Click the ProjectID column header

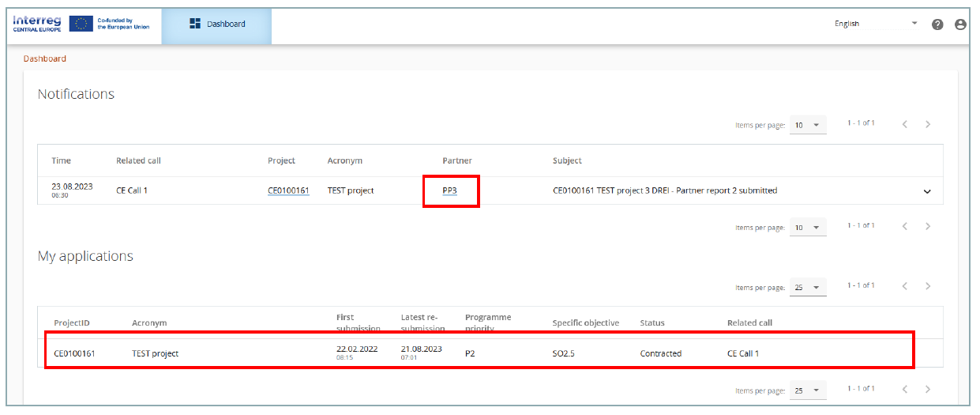coord(72,323)
